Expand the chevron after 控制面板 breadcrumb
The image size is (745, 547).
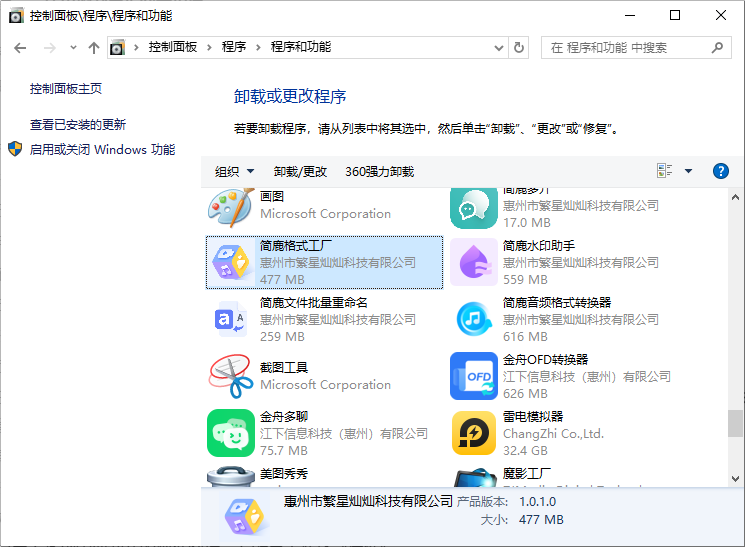click(209, 48)
